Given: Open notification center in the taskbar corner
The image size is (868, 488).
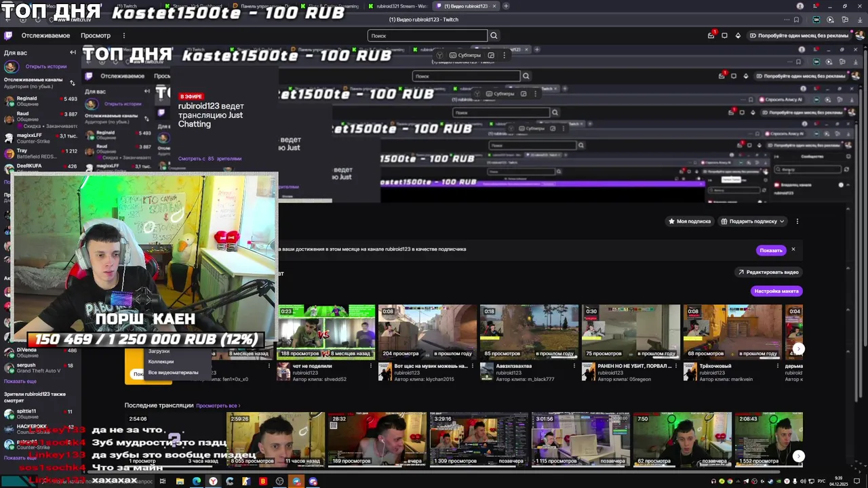Looking at the screenshot, I should (x=857, y=481).
